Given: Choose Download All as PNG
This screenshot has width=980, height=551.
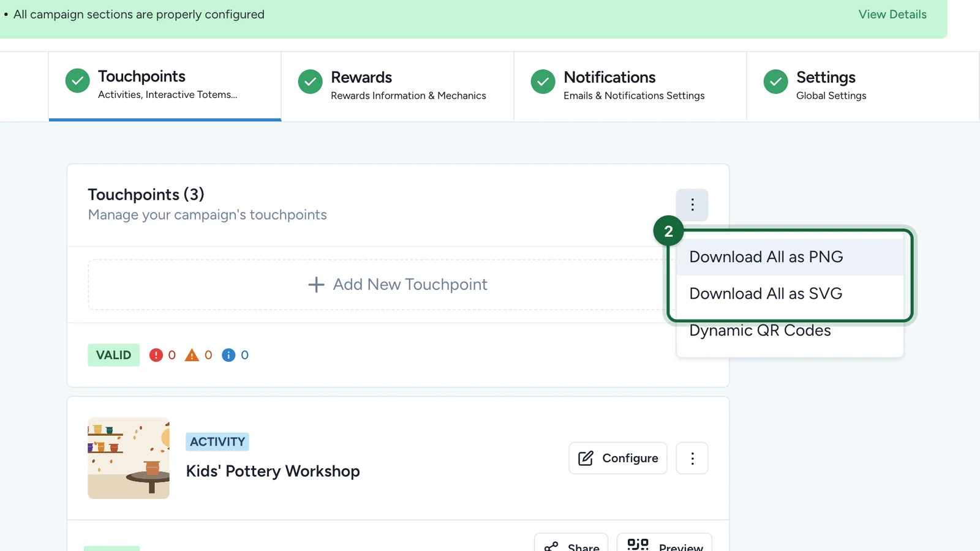Looking at the screenshot, I should (790, 257).
